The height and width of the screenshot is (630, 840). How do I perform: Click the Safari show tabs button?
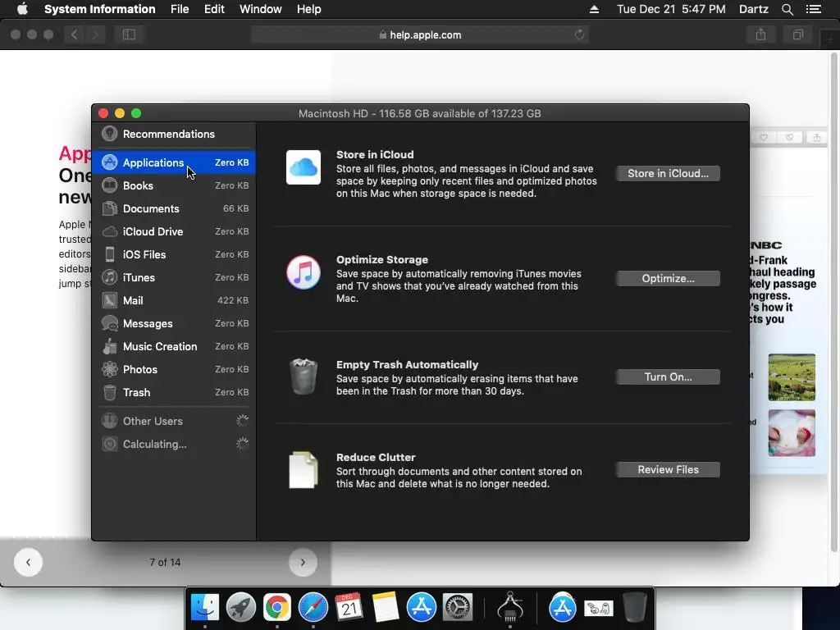797,34
